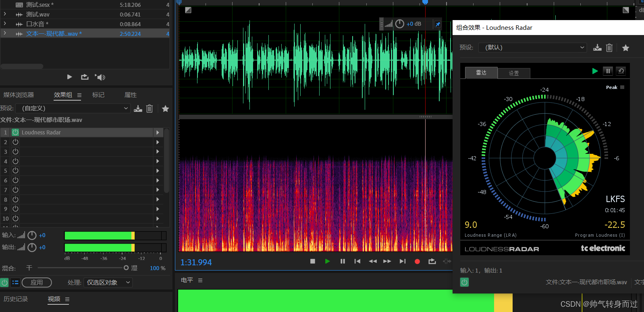Toggle the rack list view icon

(x=15, y=282)
